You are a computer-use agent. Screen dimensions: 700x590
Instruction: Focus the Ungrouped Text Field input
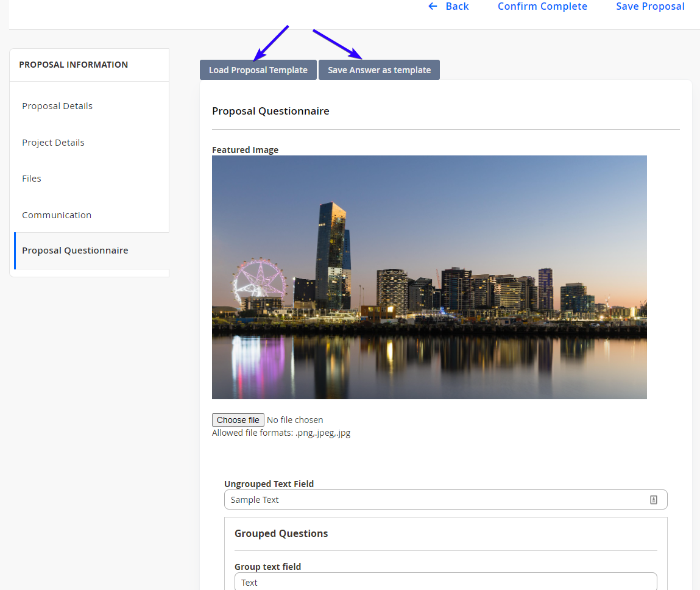(x=445, y=500)
